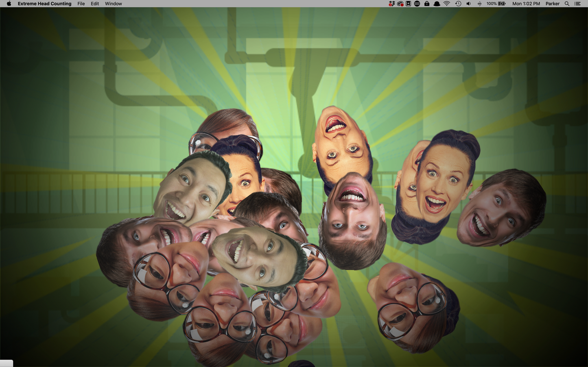
Task: Show battery status at 100%
Action: pyautogui.click(x=496, y=4)
